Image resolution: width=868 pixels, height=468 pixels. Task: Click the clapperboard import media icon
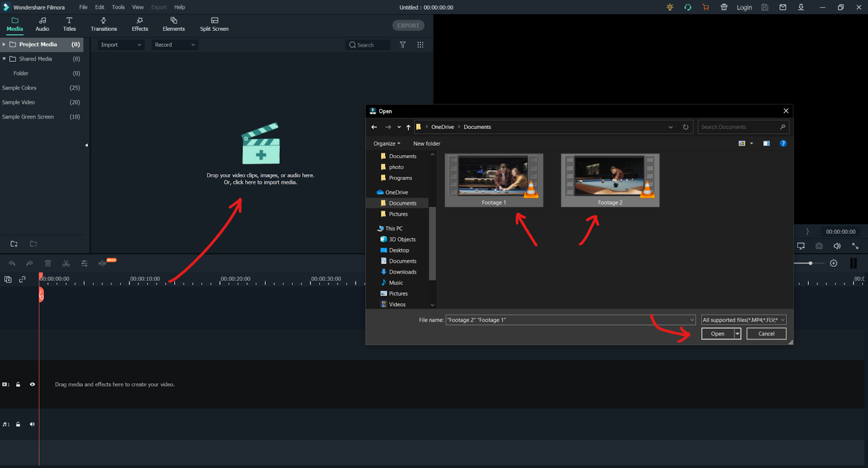click(261, 144)
